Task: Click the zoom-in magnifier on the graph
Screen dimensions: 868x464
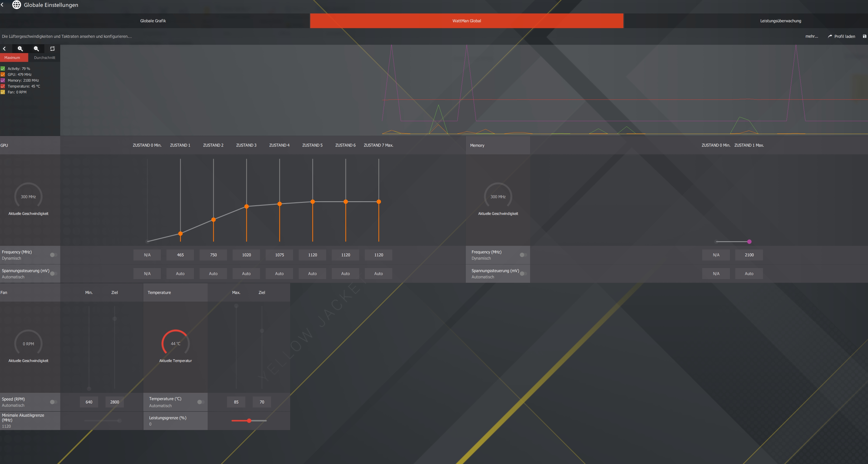Action: pyautogui.click(x=20, y=49)
